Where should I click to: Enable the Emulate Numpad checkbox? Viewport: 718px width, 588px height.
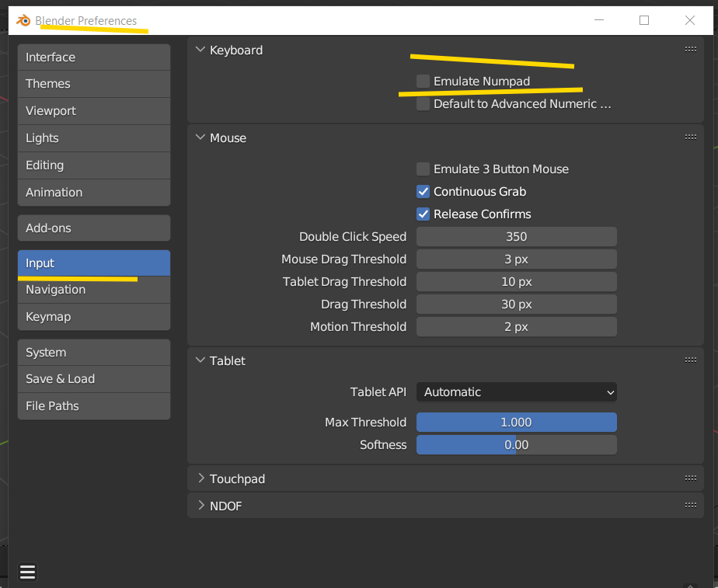point(423,81)
